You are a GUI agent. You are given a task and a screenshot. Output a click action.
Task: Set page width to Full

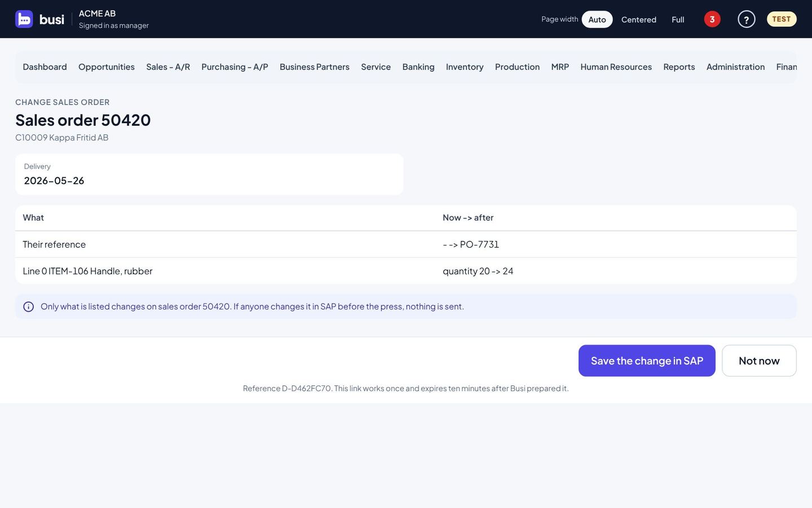[678, 19]
